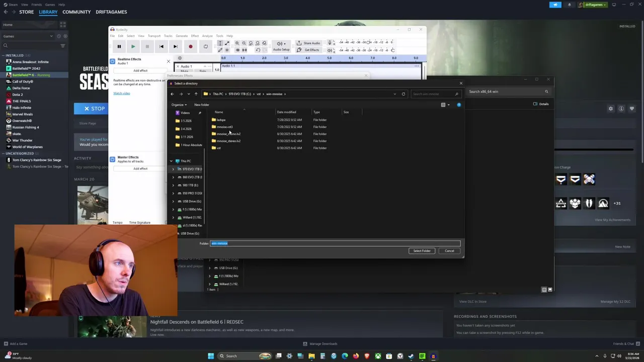Click Add effect under Realtime Effects
The width and height of the screenshot is (644, 362).
click(140, 70)
